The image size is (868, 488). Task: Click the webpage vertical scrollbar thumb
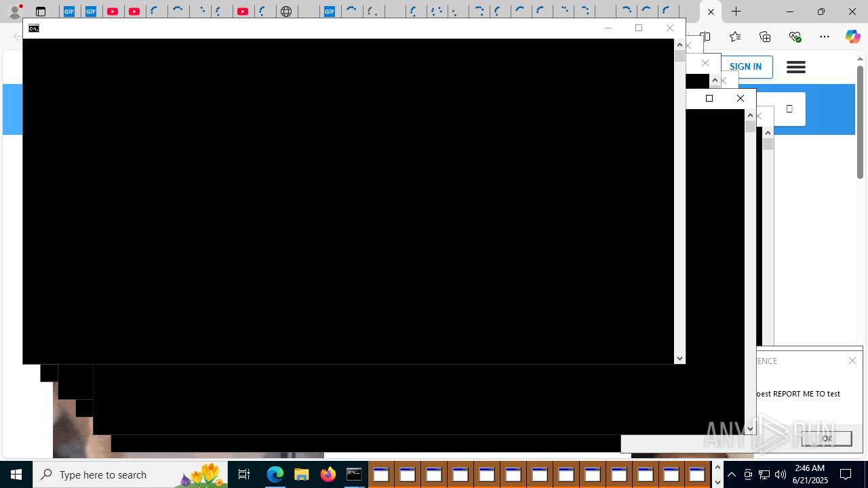point(860,122)
